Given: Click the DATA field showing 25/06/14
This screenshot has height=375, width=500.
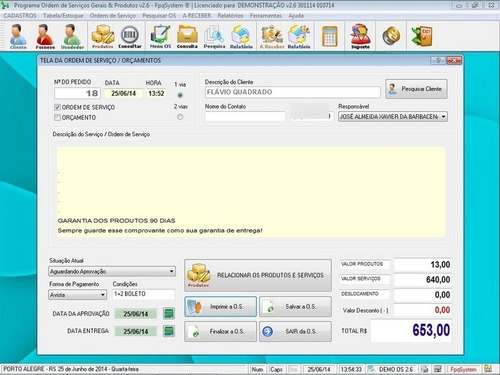Looking at the screenshot, I should tap(124, 93).
